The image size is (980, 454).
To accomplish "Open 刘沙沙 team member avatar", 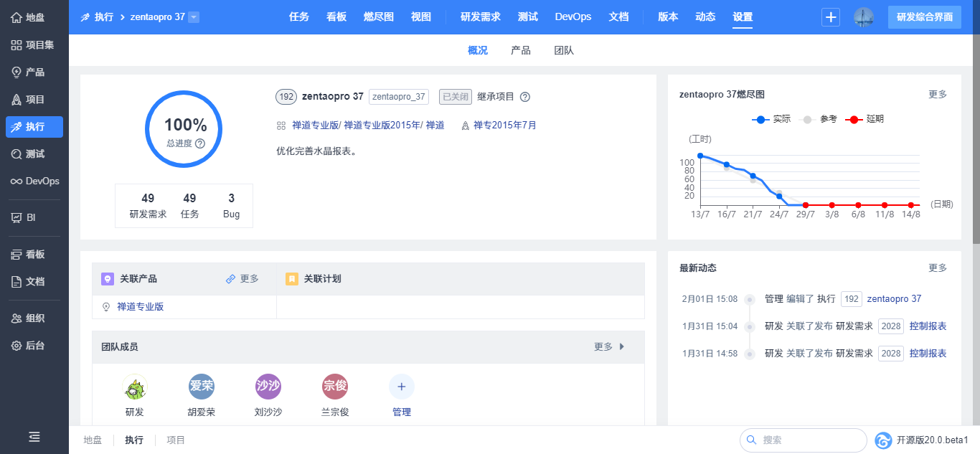I will (268, 387).
